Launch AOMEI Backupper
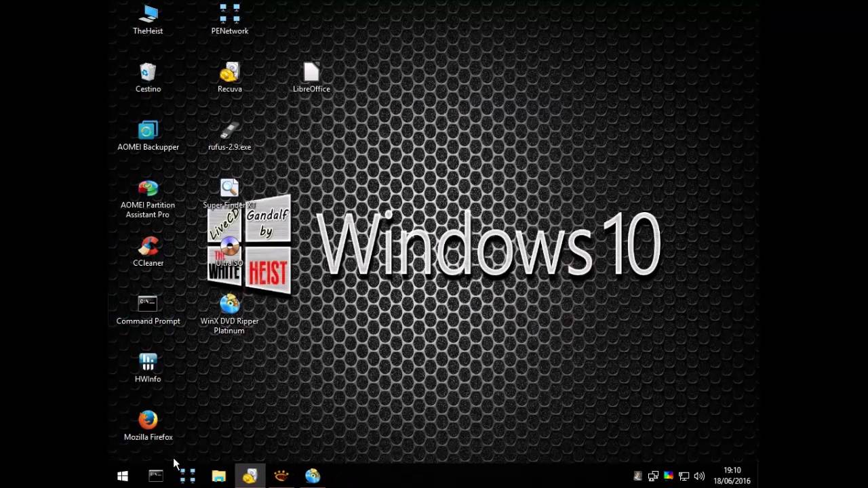Viewport: 868px width, 488px height. [148, 136]
